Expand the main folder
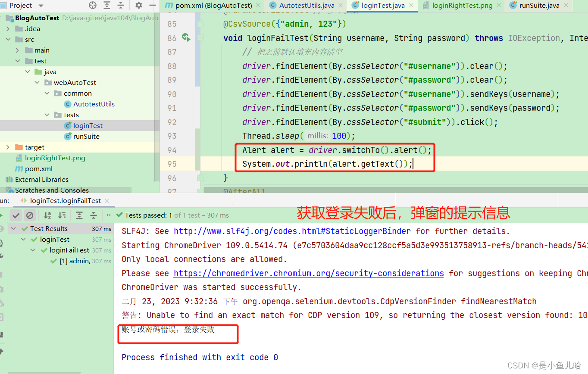The width and height of the screenshot is (588, 374). click(x=18, y=50)
